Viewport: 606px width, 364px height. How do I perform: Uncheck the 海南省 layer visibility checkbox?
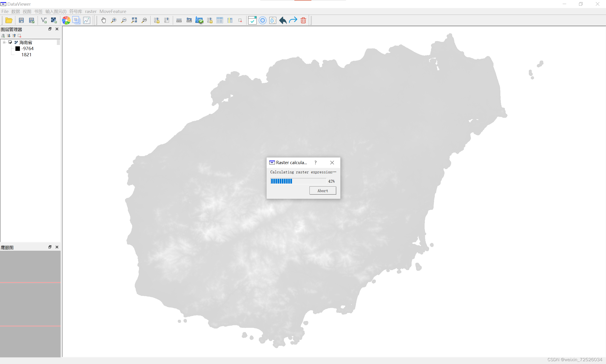pyautogui.click(x=10, y=42)
